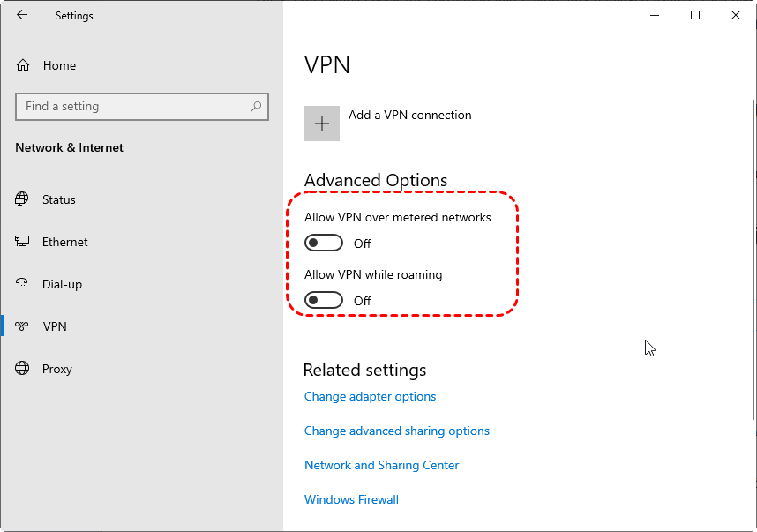Image resolution: width=757 pixels, height=532 pixels.
Task: Open the Ethernet settings page
Action: click(x=65, y=242)
